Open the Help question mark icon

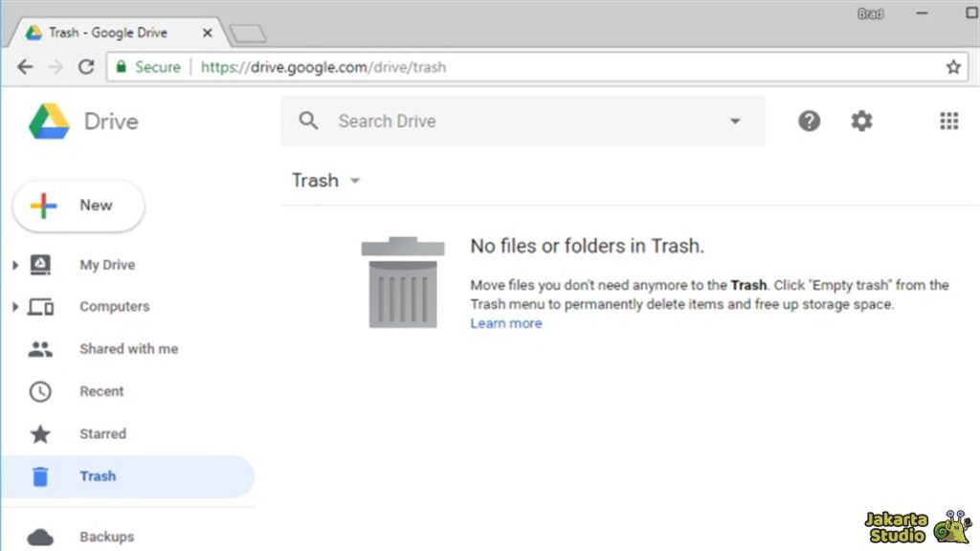click(x=809, y=121)
